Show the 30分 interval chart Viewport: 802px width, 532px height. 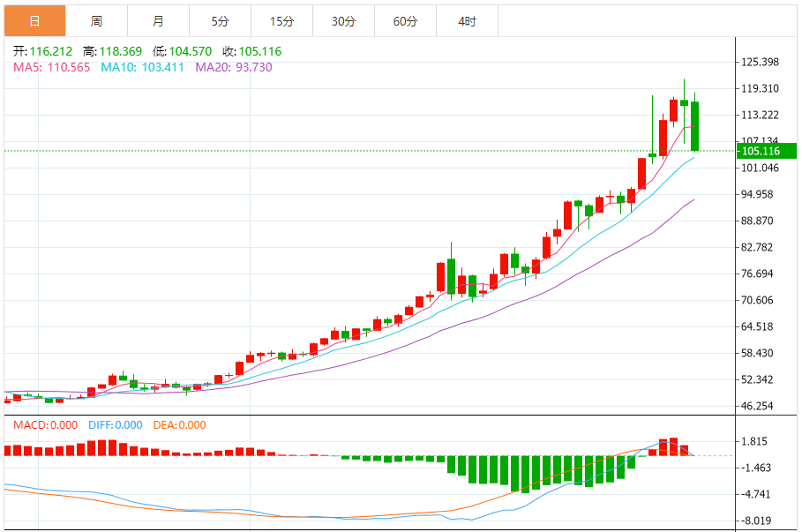point(343,20)
